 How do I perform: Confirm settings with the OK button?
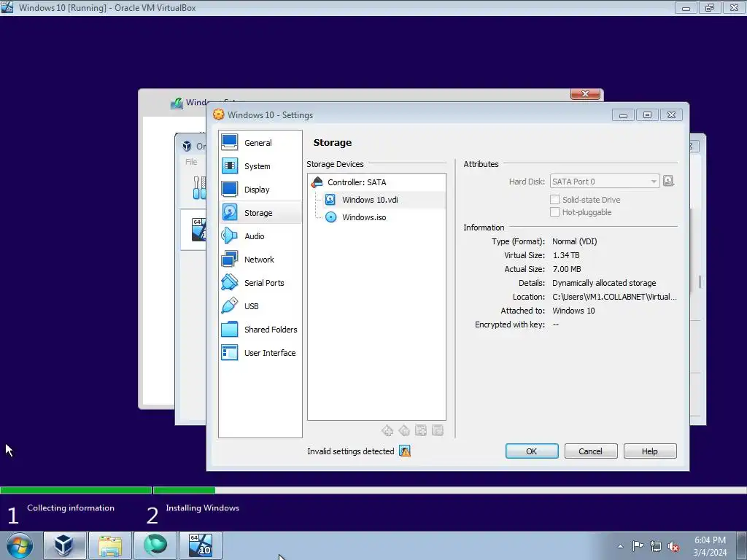(x=532, y=451)
